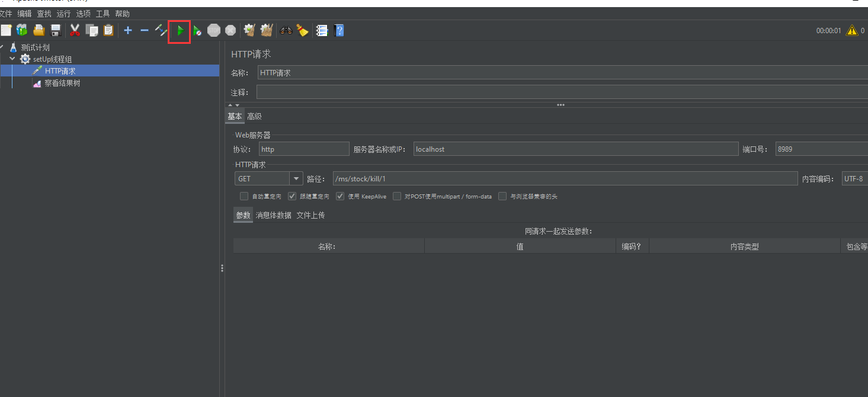Open the 查找 menu

click(44, 14)
